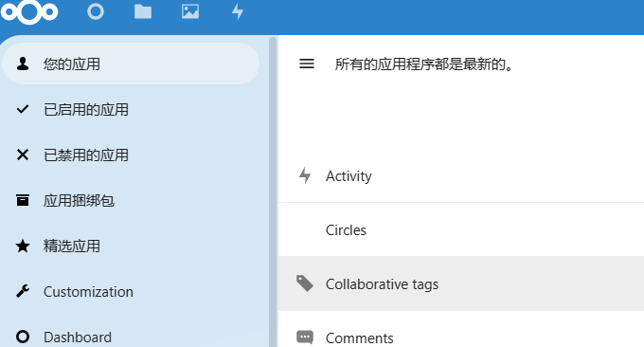Show 已禁用的应用 list
The height and width of the screenshot is (347, 644).
(x=131, y=155)
